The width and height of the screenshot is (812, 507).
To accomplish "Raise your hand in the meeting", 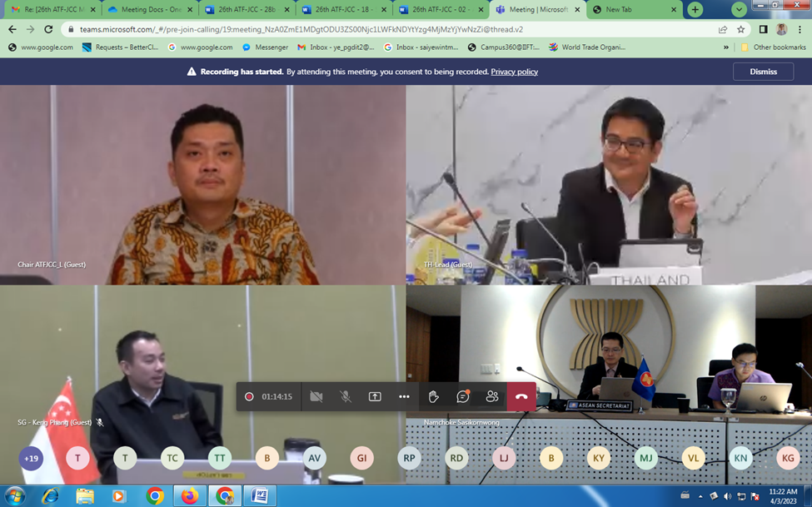I will 434,397.
